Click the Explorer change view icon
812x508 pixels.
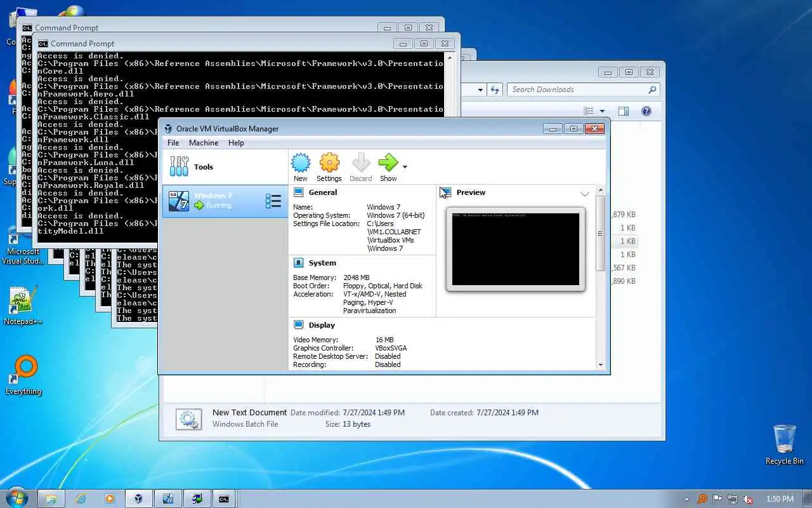[x=588, y=111]
